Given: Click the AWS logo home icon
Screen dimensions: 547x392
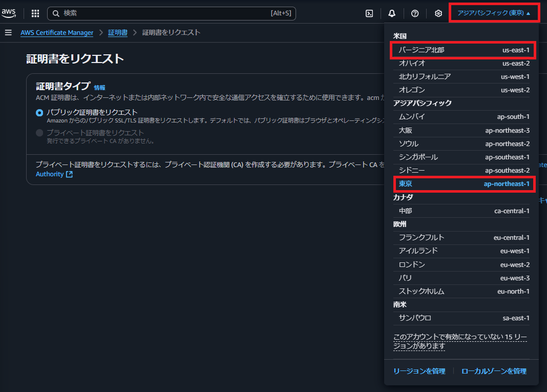Looking at the screenshot, I should click(9, 13).
